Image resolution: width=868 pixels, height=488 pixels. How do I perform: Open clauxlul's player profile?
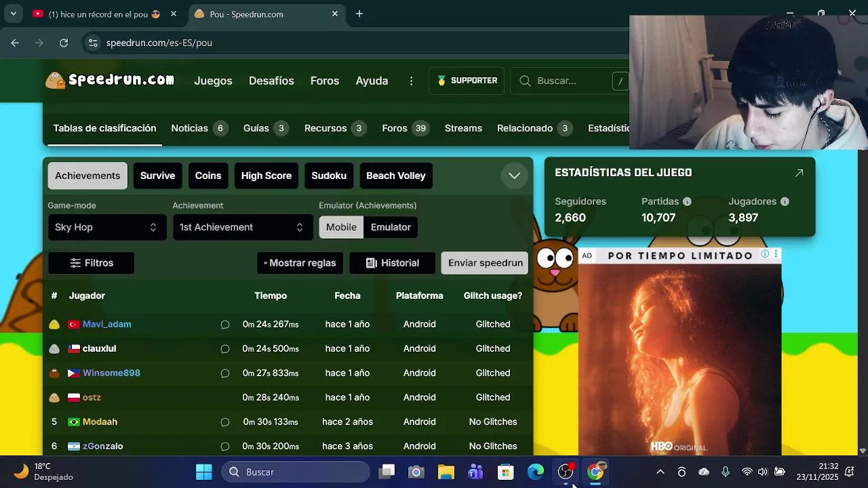click(99, 349)
